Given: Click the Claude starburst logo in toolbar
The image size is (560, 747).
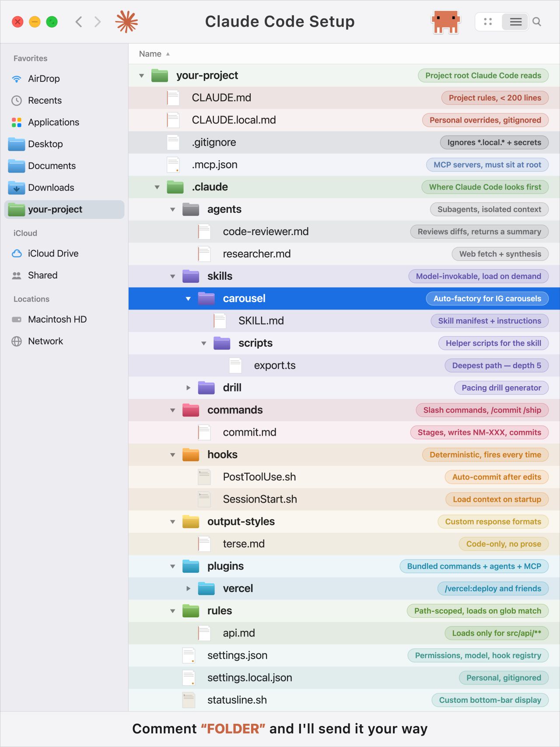Looking at the screenshot, I should click(x=126, y=21).
